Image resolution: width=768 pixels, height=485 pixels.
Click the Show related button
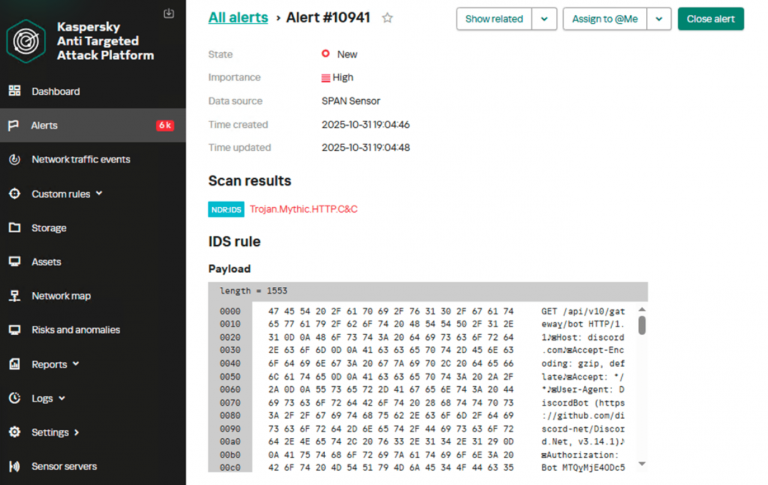point(494,19)
